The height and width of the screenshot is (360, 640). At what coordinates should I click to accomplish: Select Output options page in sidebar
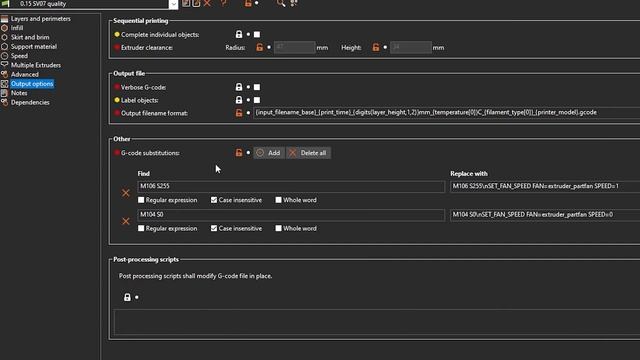point(32,84)
